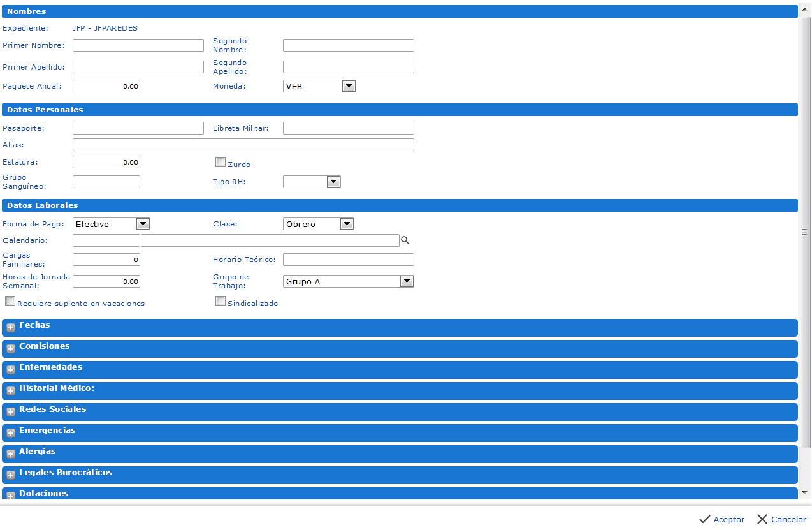Enable Requiere suplente en vacaciones checkbox
812x530 pixels.
tap(10, 301)
